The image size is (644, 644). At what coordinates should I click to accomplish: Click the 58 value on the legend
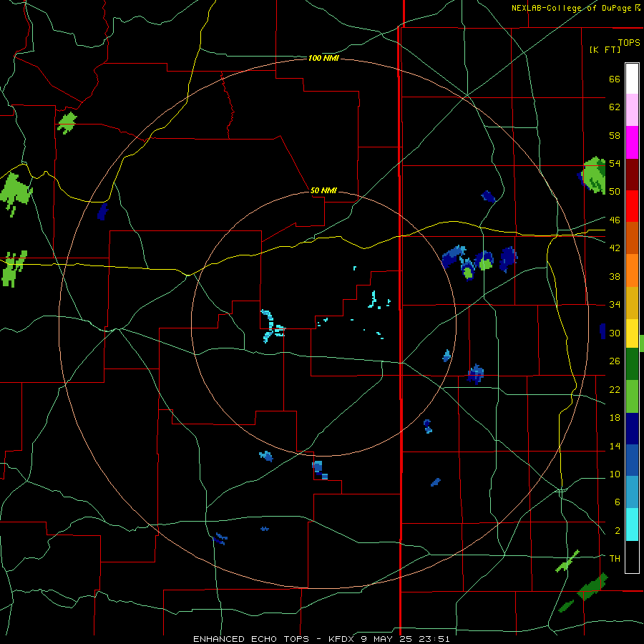[615, 135]
